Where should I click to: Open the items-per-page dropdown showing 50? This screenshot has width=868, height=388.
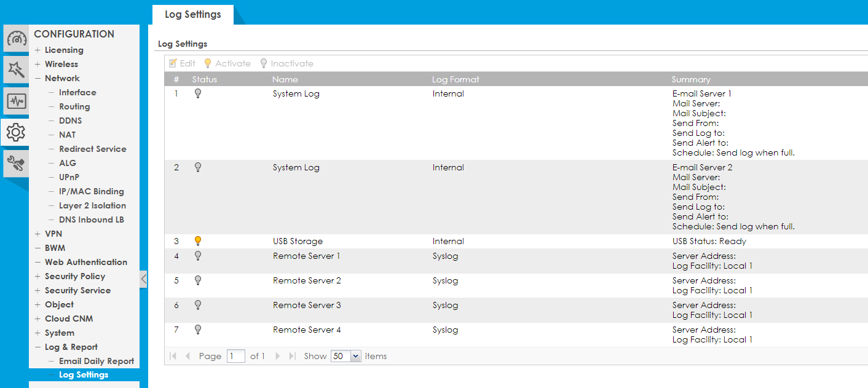coord(346,356)
